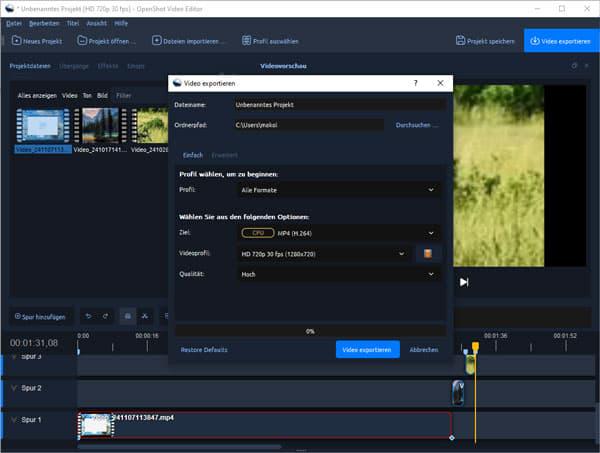Screen dimensions: 600x453
Task: Click the redo arrow in timeline toolbar
Action: pos(105,316)
